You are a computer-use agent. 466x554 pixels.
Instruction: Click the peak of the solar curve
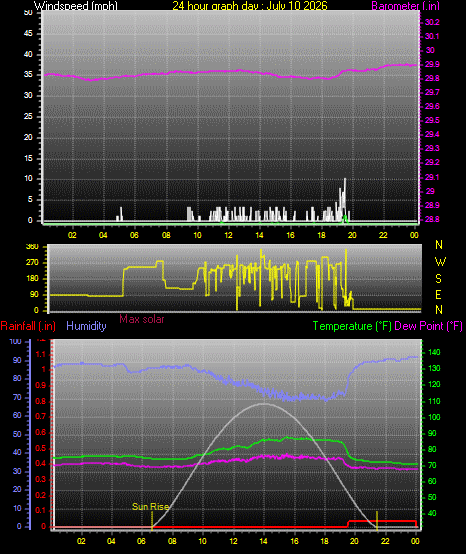263,403
